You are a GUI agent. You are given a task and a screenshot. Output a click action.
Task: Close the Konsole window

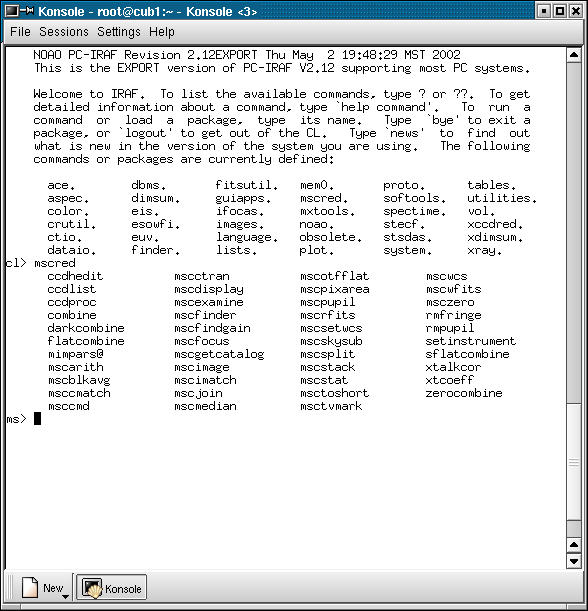(x=576, y=11)
